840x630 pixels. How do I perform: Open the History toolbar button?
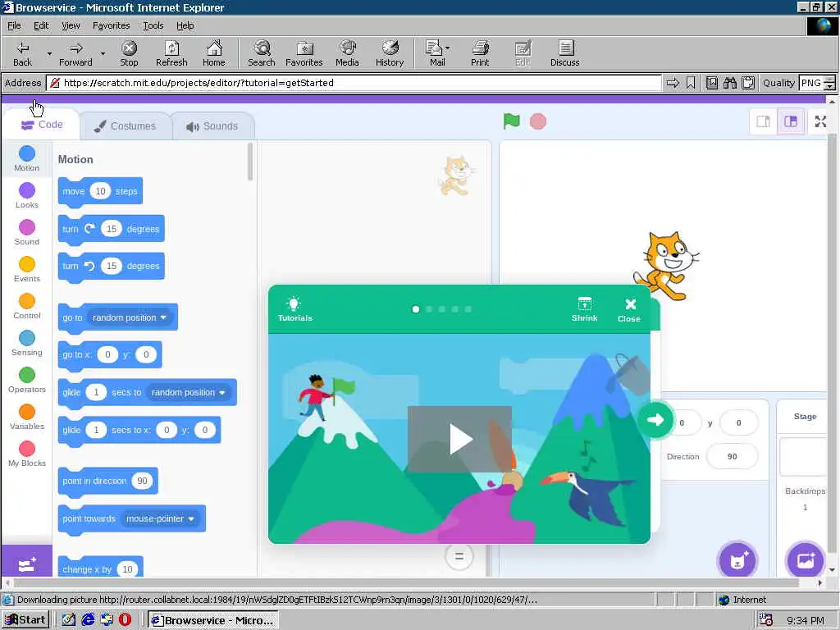(390, 53)
